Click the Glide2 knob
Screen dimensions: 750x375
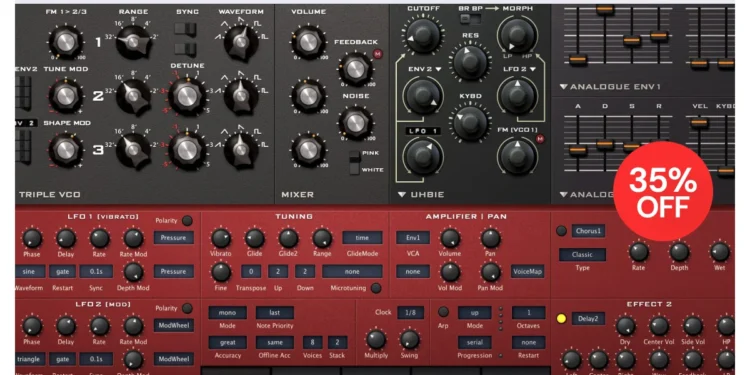tap(288, 238)
